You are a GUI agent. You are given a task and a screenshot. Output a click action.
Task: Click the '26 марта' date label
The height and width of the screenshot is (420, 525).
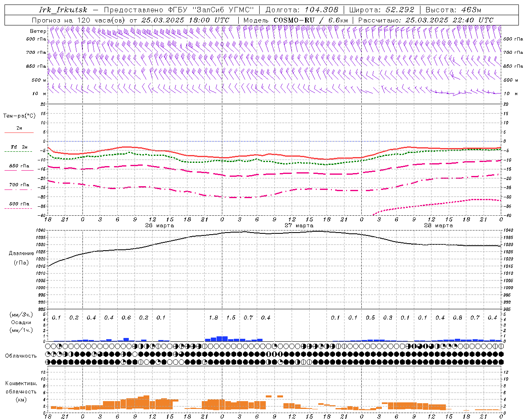click(x=160, y=226)
